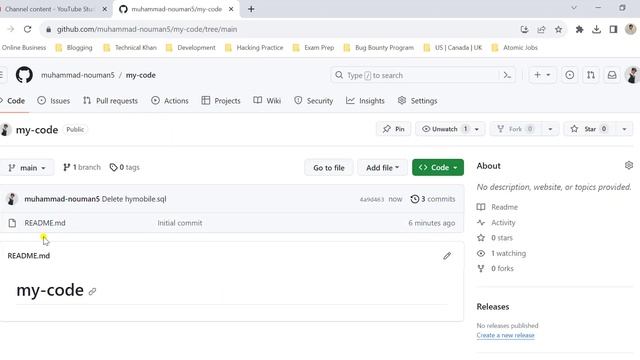Image resolution: width=640 pixels, height=360 pixels.
Task: Open muhammad-nouman5 profile breadcrumb
Action: (x=78, y=75)
